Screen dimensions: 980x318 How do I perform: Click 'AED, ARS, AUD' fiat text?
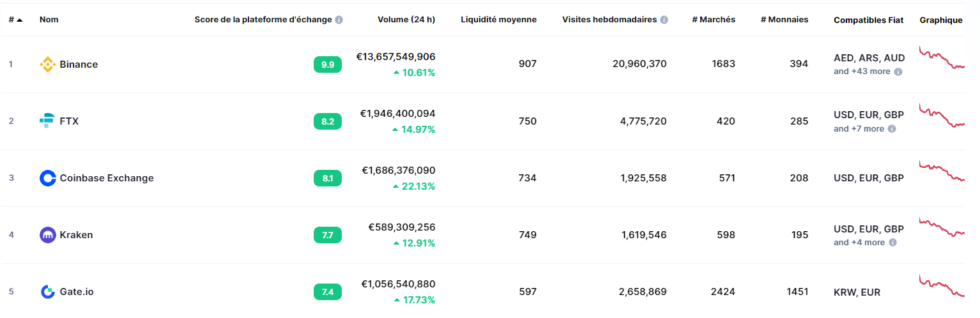pyautogui.click(x=869, y=58)
